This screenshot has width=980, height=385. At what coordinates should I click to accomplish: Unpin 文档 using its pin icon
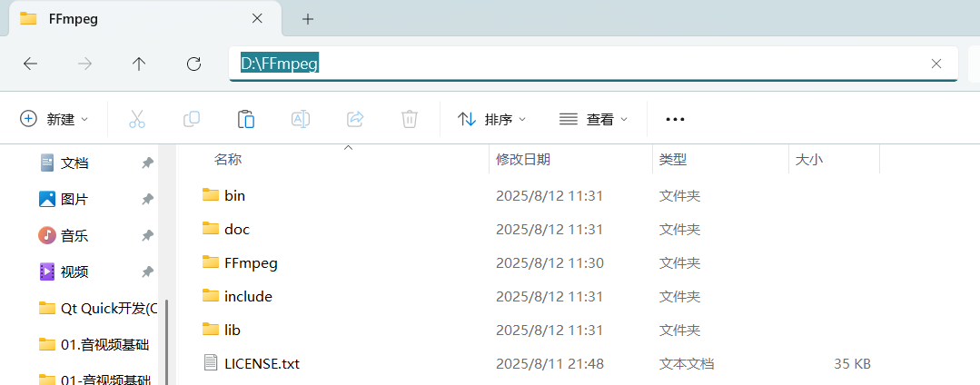(147, 163)
